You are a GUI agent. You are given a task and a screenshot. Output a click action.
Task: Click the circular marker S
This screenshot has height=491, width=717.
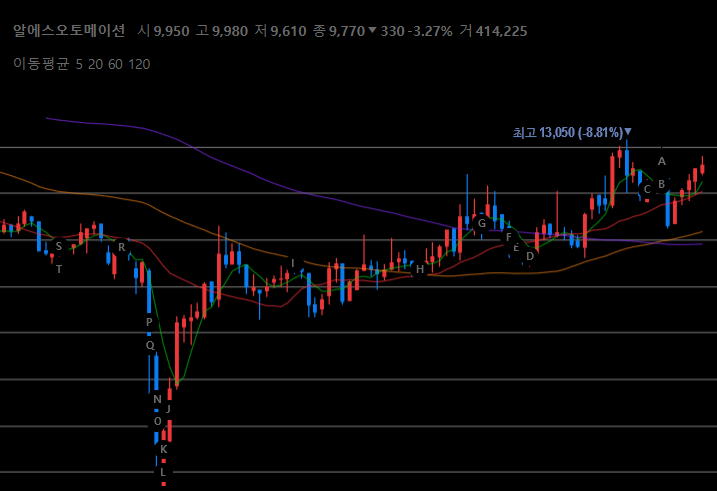(59, 246)
